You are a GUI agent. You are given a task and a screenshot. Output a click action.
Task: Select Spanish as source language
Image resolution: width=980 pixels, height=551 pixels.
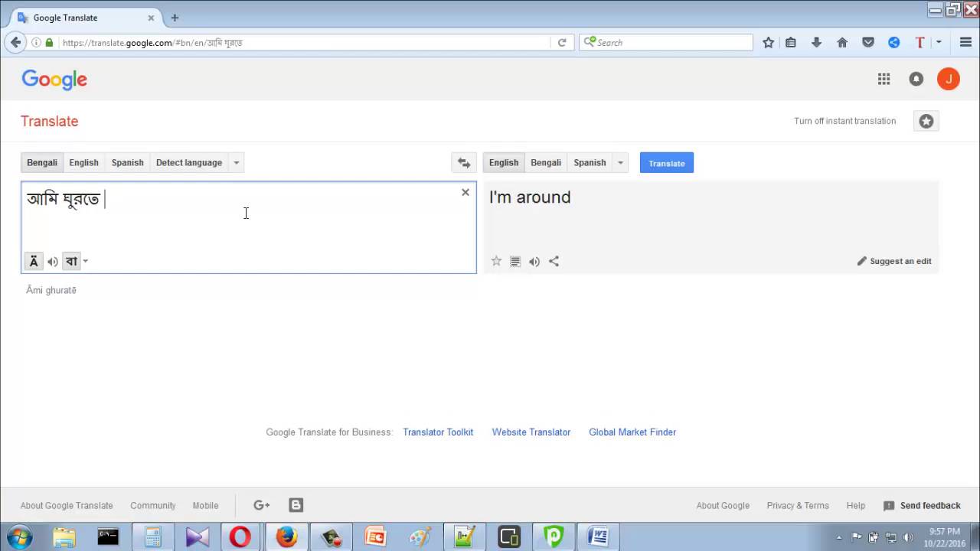pyautogui.click(x=127, y=163)
